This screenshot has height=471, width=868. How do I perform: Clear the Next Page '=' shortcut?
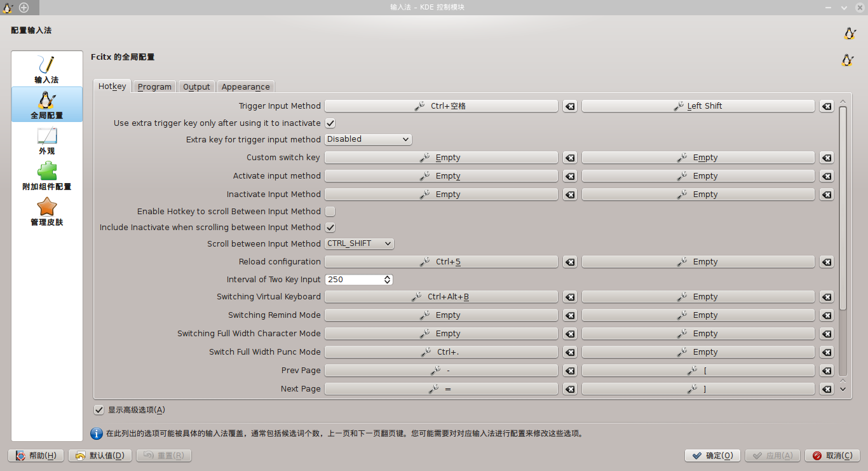pos(570,389)
